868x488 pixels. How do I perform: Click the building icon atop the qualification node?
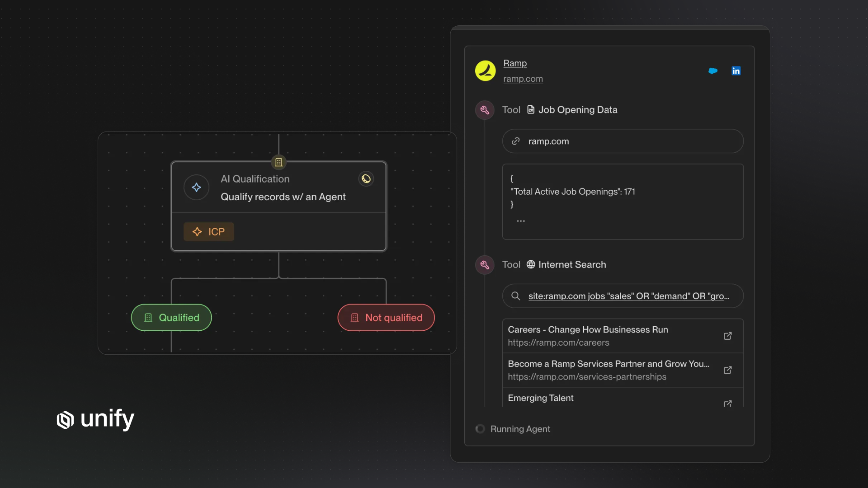pyautogui.click(x=278, y=162)
